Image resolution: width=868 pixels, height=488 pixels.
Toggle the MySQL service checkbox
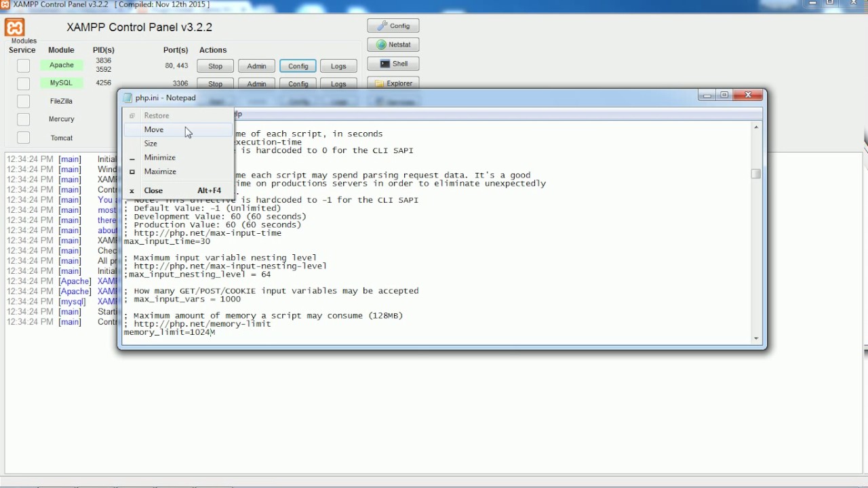[24, 83]
